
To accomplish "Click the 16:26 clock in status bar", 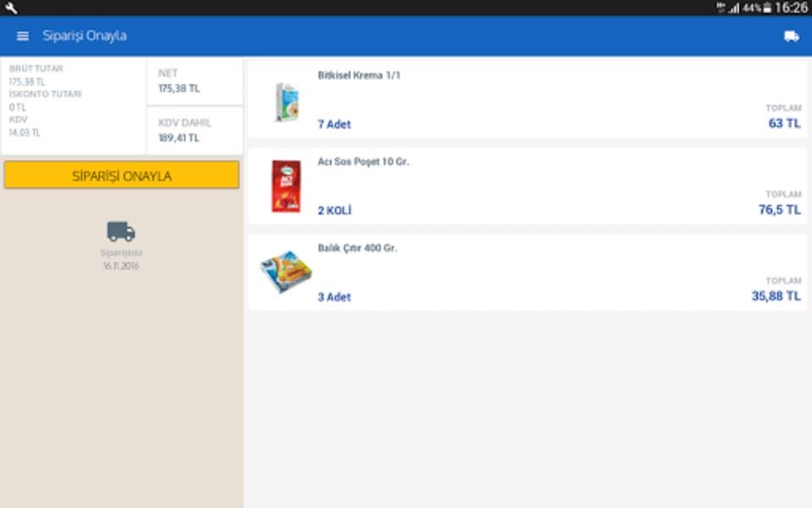I will tap(792, 8).
